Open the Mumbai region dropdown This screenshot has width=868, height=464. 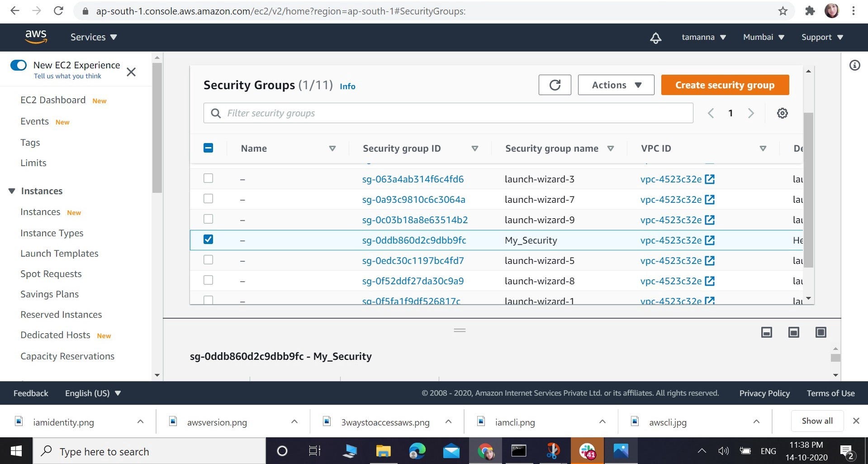[x=764, y=37]
